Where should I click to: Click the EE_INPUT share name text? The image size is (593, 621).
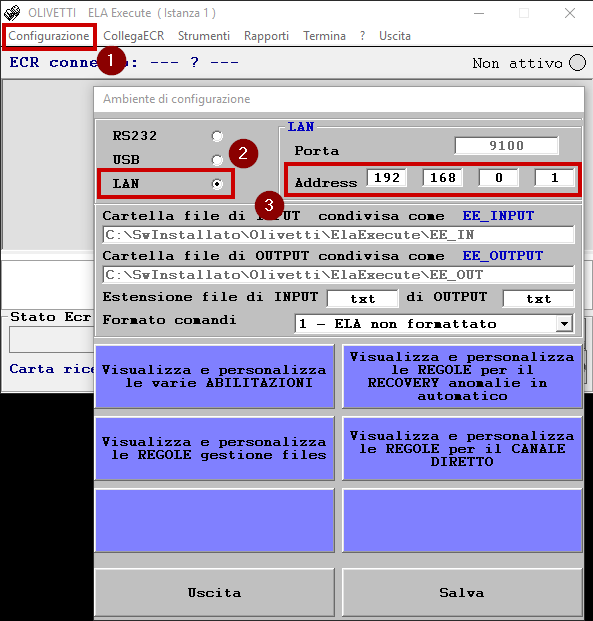click(x=498, y=216)
